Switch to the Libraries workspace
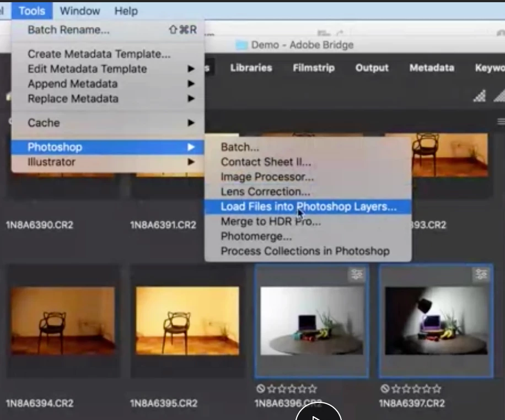Image resolution: width=505 pixels, height=420 pixels. point(251,68)
